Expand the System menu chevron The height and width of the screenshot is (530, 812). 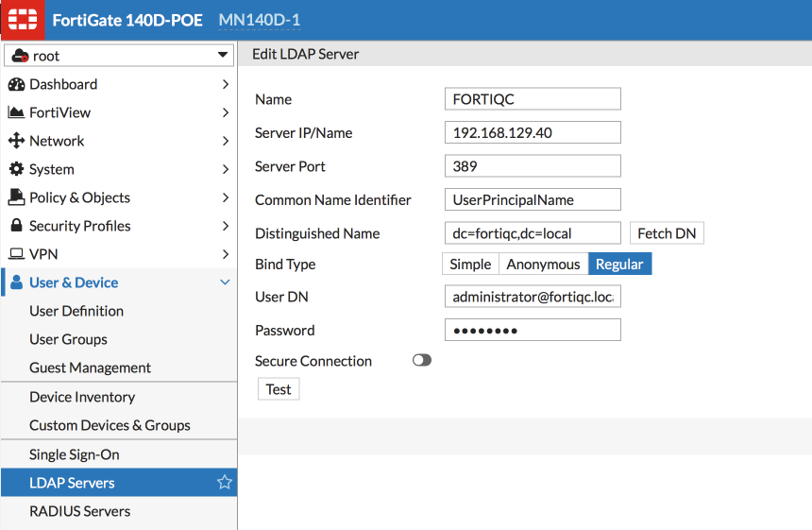(226, 169)
